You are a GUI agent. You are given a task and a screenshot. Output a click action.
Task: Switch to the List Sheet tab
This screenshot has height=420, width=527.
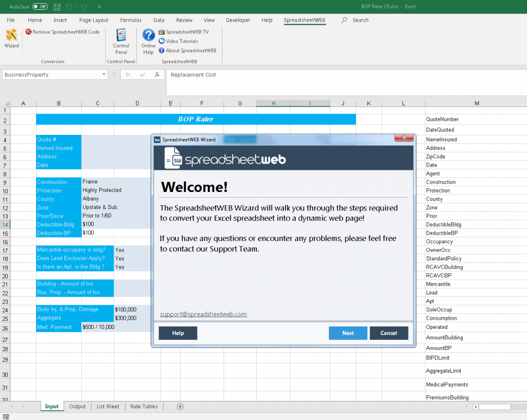[x=108, y=407]
